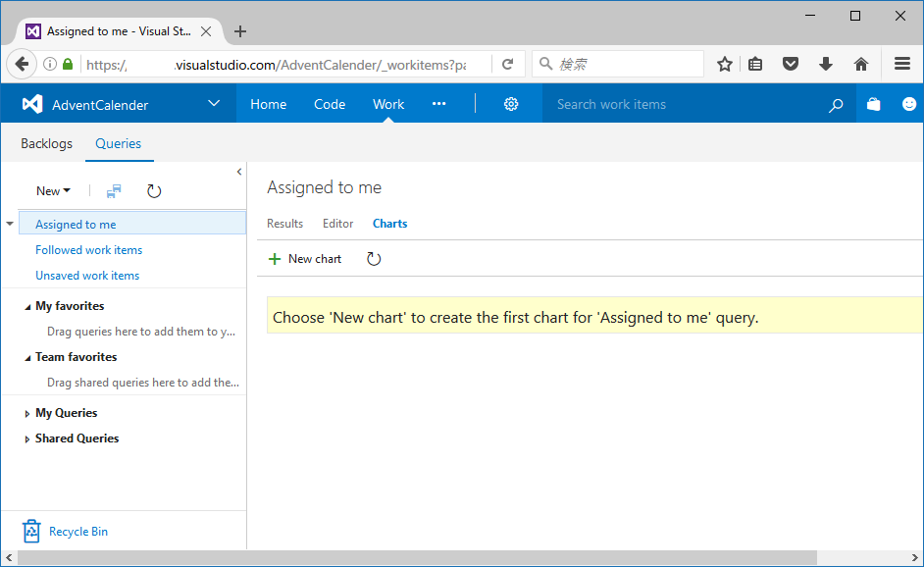Click the scrollbar right arrow
This screenshot has height=567, width=924.
tap(914, 557)
